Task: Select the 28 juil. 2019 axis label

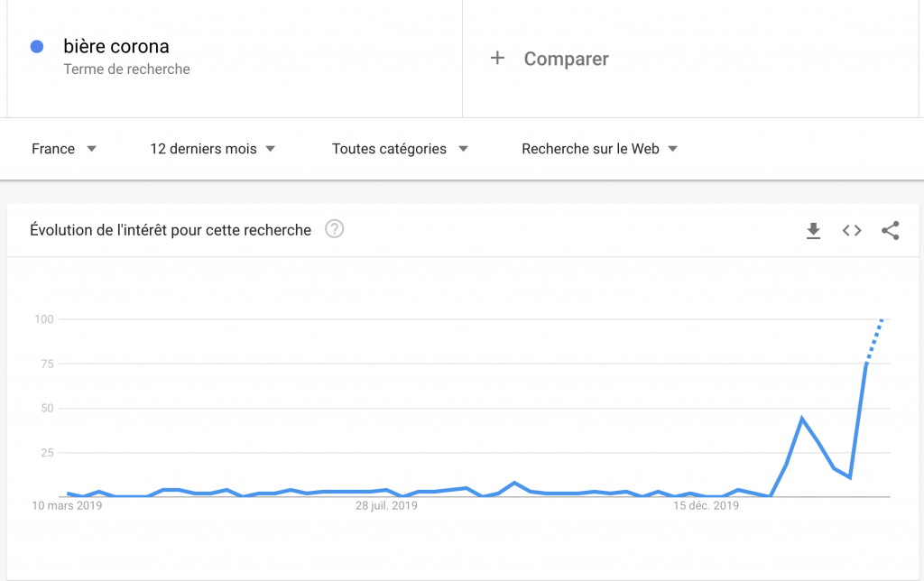Action: 386,505
